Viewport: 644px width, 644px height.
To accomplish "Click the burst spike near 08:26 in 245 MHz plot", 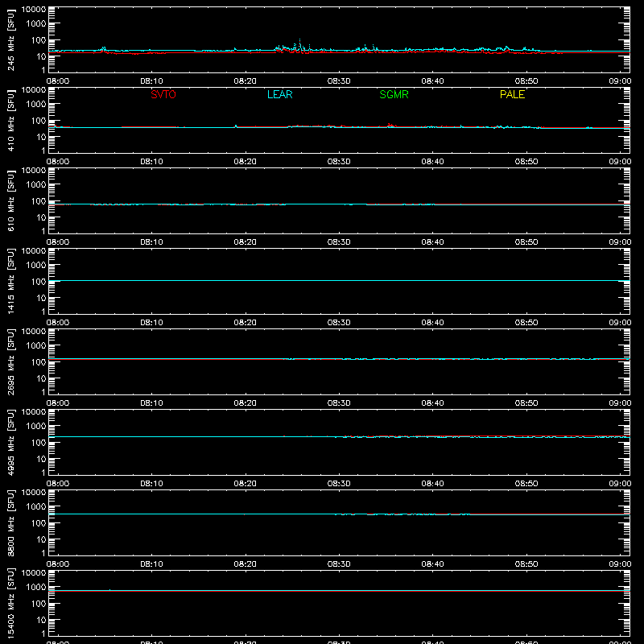I will tap(299, 45).
